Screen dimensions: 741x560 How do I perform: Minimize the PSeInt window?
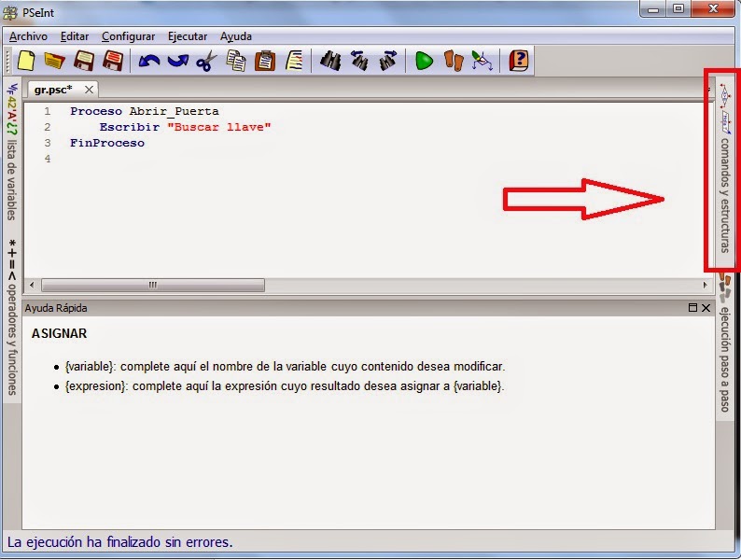653,9
